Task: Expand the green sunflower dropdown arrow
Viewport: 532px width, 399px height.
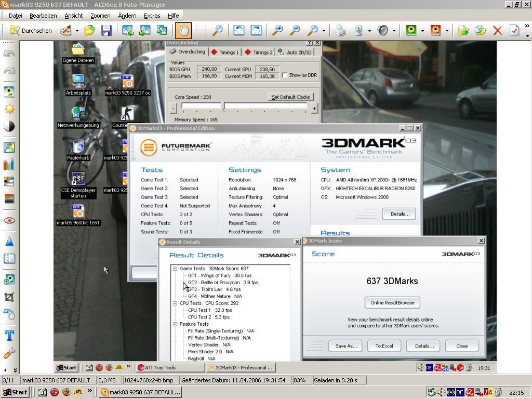Action: [422, 31]
